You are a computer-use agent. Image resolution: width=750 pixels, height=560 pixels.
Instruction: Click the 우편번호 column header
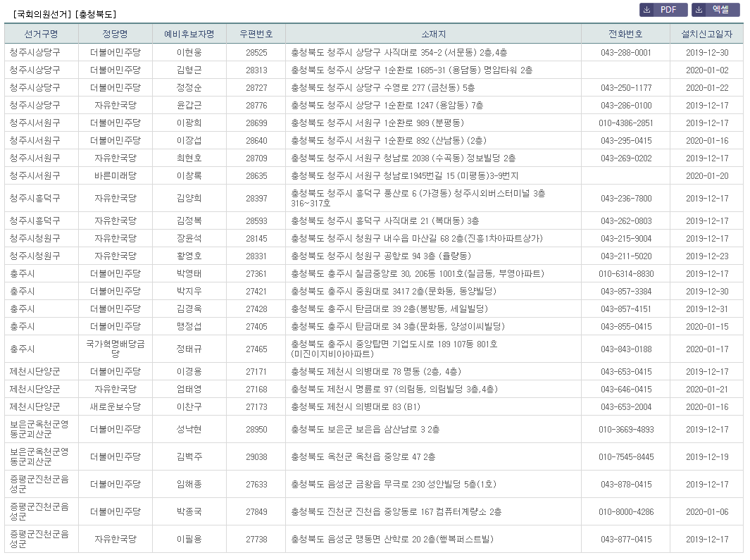(256, 34)
